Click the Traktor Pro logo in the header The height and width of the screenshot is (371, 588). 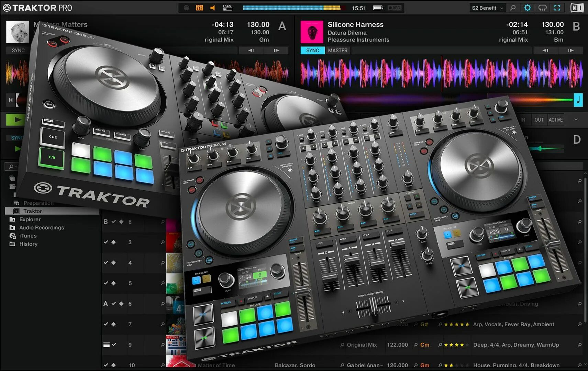tap(37, 8)
